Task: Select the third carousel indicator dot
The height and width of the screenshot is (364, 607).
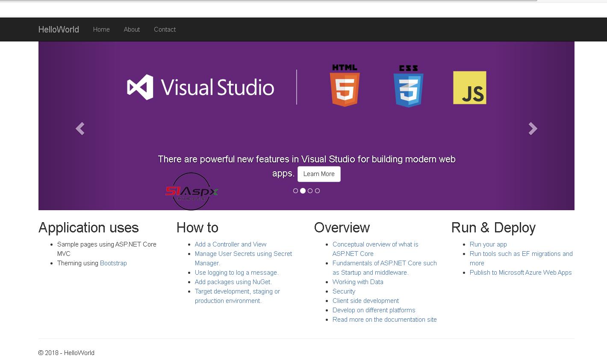Action: (x=310, y=191)
